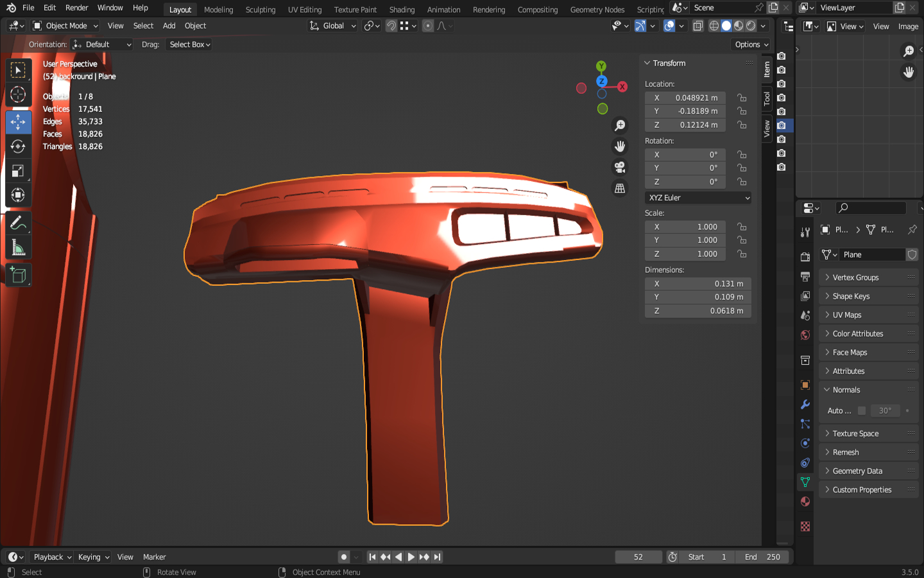
Task: Open the Physics properties tab
Action: [805, 443]
